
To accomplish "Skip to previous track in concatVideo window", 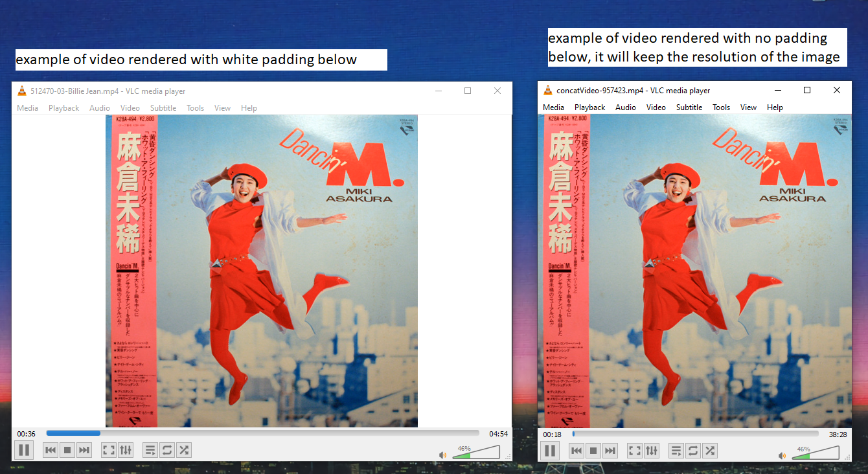I will (x=577, y=451).
